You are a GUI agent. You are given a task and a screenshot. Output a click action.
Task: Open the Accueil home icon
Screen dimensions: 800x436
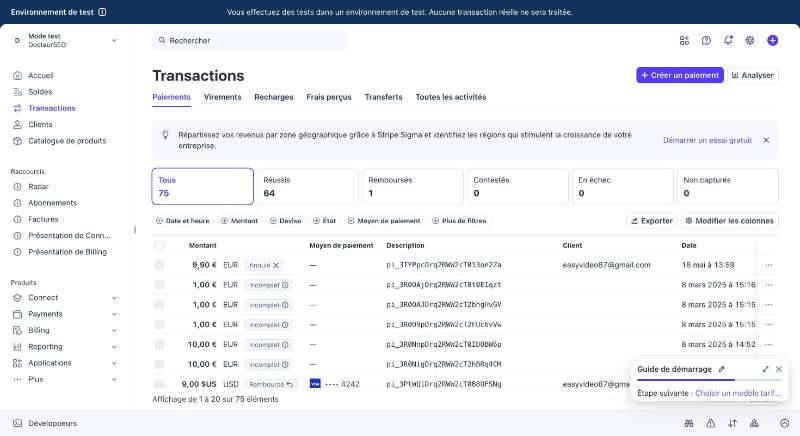(17, 75)
